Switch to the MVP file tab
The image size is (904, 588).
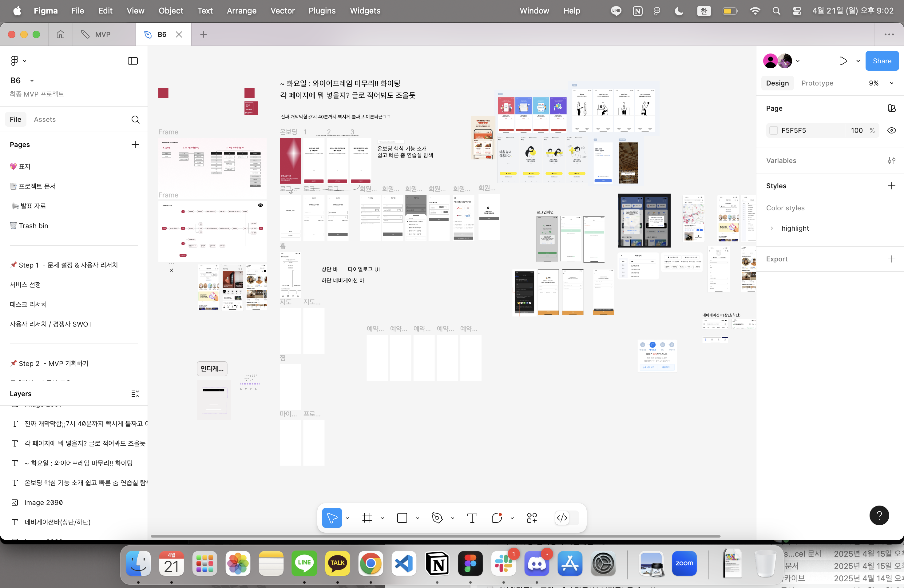(104, 34)
